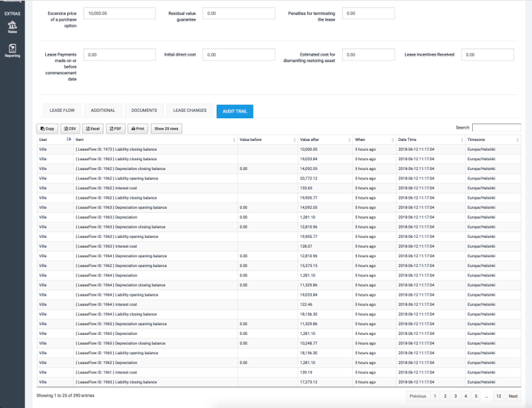532x408 pixels.
Task: Click the EXTRAS sidebar heading
Action: tap(12, 13)
